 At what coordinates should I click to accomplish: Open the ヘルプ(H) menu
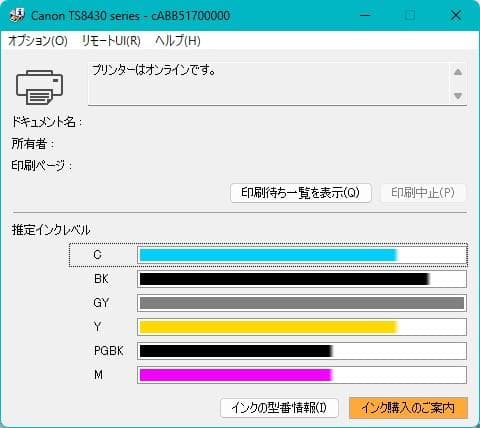coord(178,41)
